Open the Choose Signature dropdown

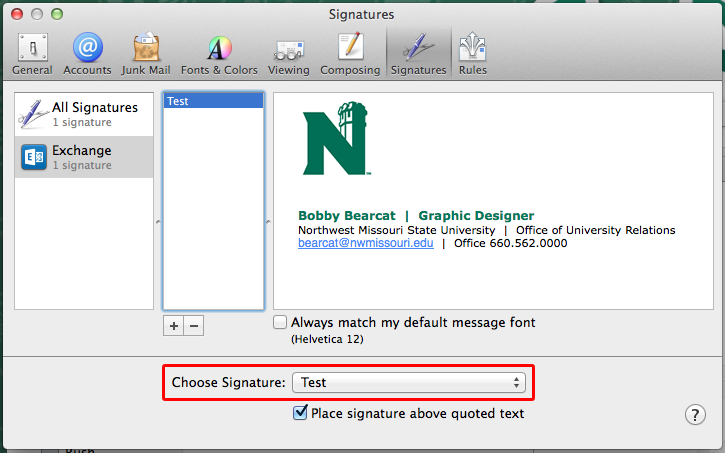pyautogui.click(x=409, y=383)
